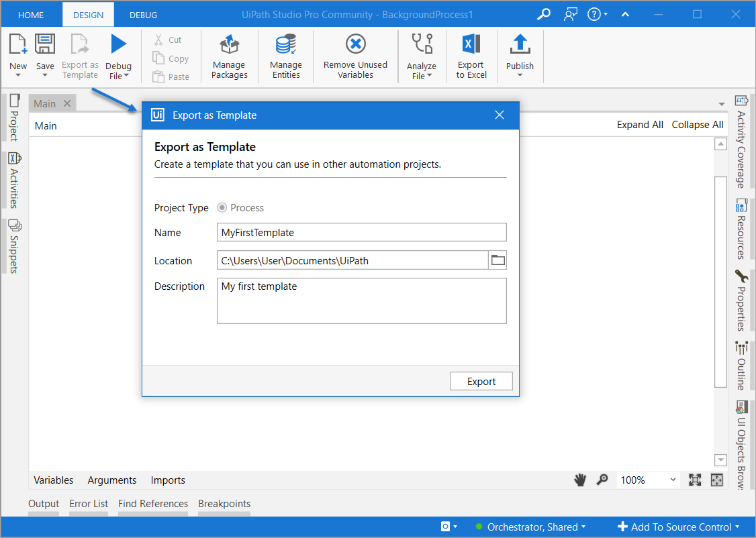756x538 pixels.
Task: Expand Add To Source Control menu
Action: coord(678,527)
